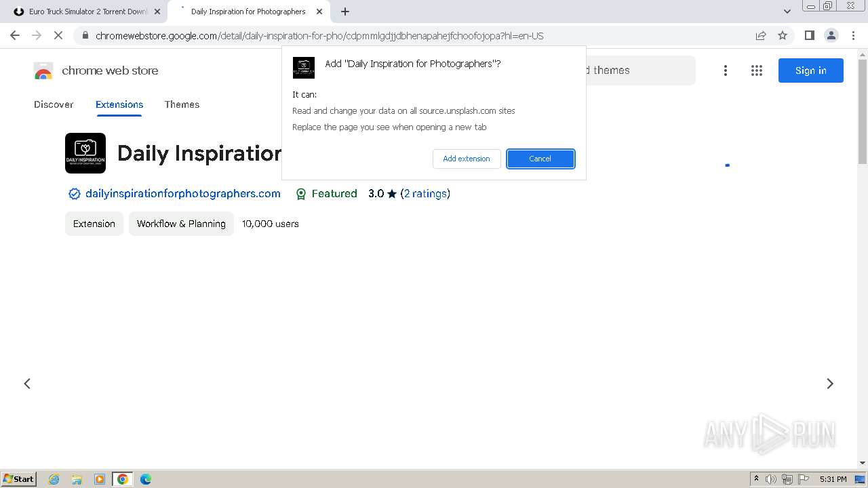Viewport: 868px width, 488px height.
Task: Click the Featured badge icon
Action: click(x=301, y=194)
